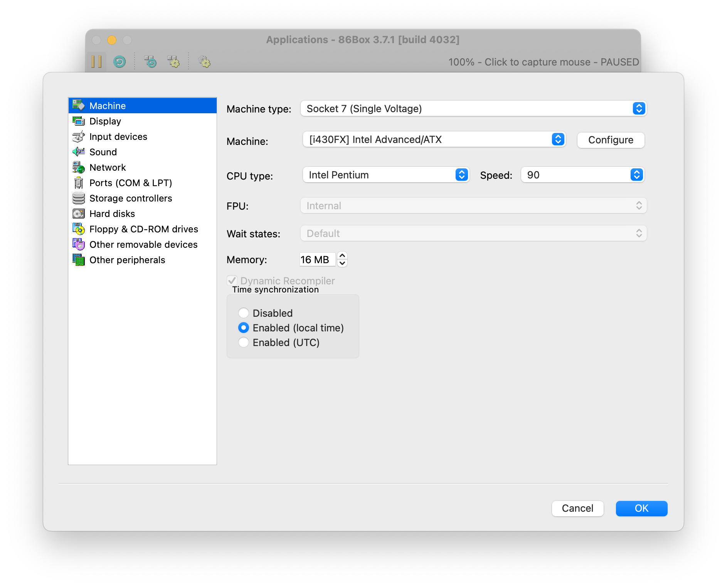This screenshot has width=727, height=588.
Task: Open the Floppy & CD-ROM drives category icon
Action: (x=79, y=229)
